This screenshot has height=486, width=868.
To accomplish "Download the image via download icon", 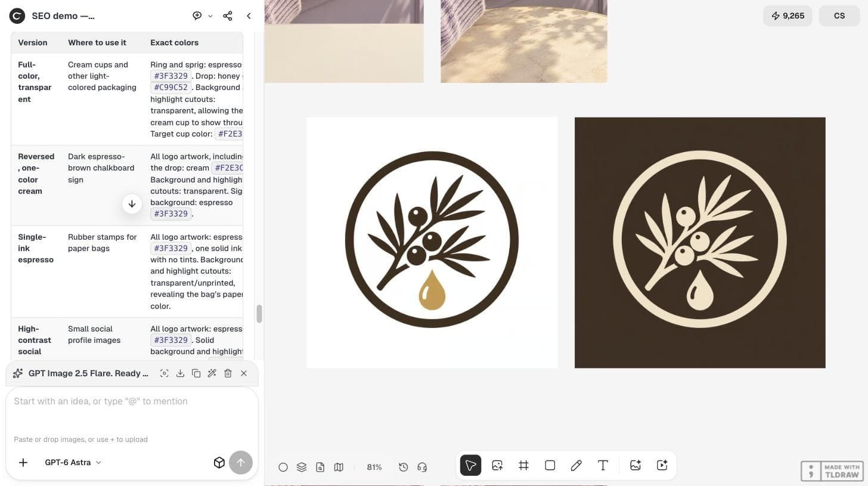I will 180,373.
